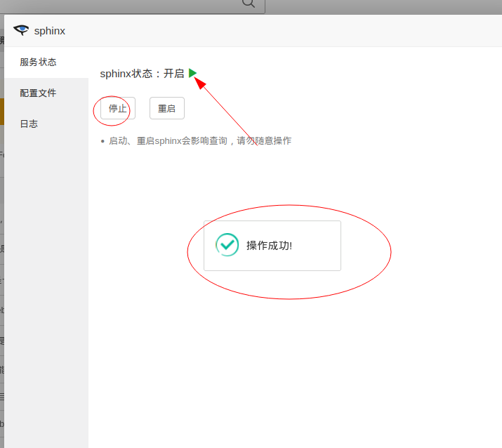Click the search magnifier icon at the top
The width and height of the screenshot is (502, 448).
[249, 4]
